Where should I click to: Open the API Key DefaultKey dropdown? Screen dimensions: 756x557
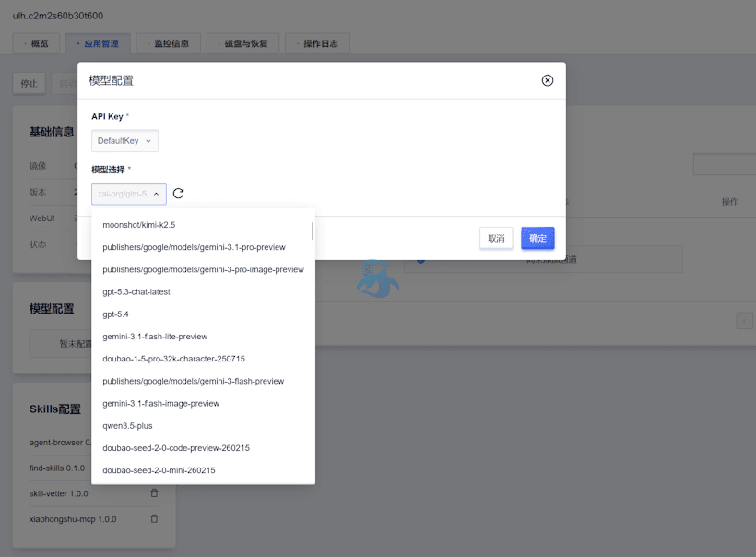coord(124,140)
